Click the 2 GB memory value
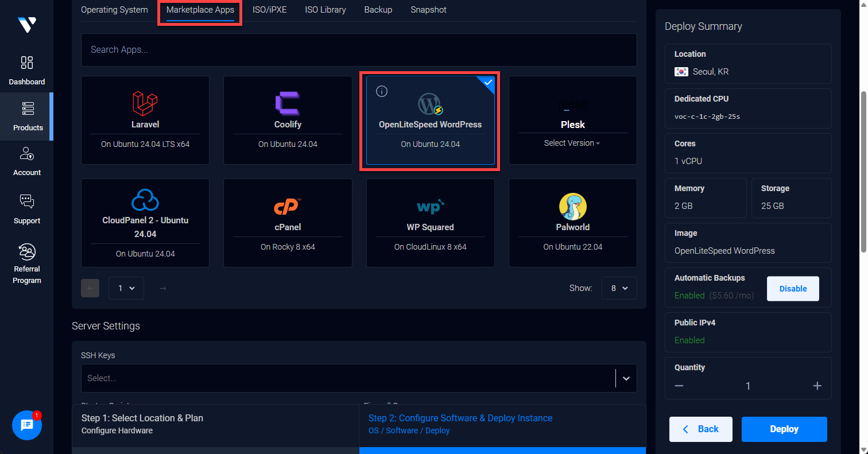Screen dimensions: 868x454 point(684,206)
